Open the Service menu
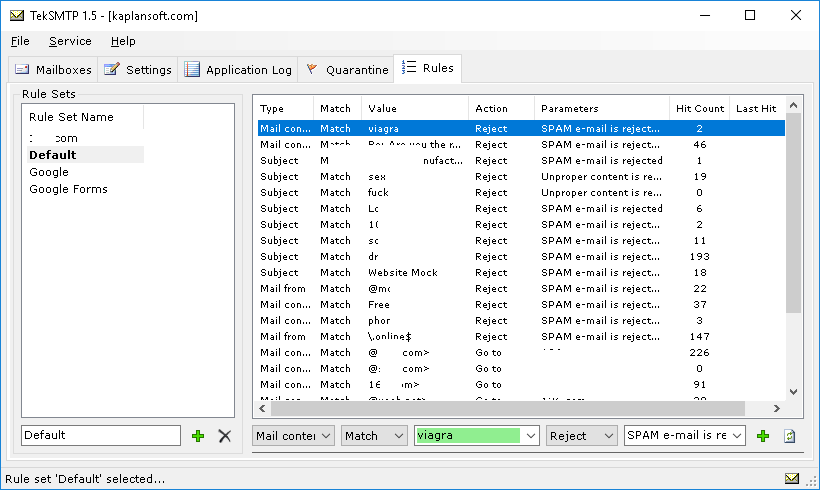Image resolution: width=820 pixels, height=490 pixels. click(x=70, y=41)
